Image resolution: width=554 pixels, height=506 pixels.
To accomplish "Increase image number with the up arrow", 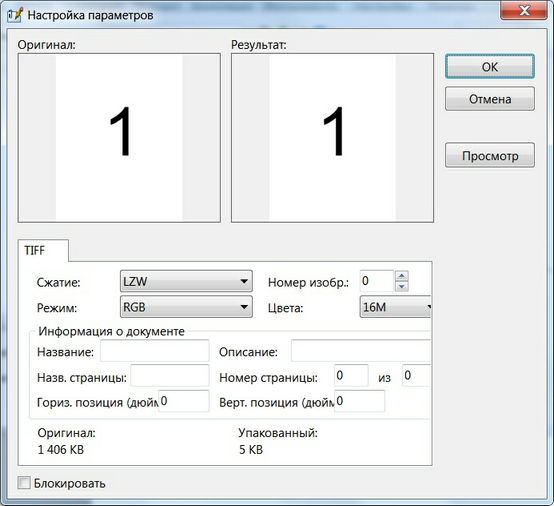I will tap(401, 276).
